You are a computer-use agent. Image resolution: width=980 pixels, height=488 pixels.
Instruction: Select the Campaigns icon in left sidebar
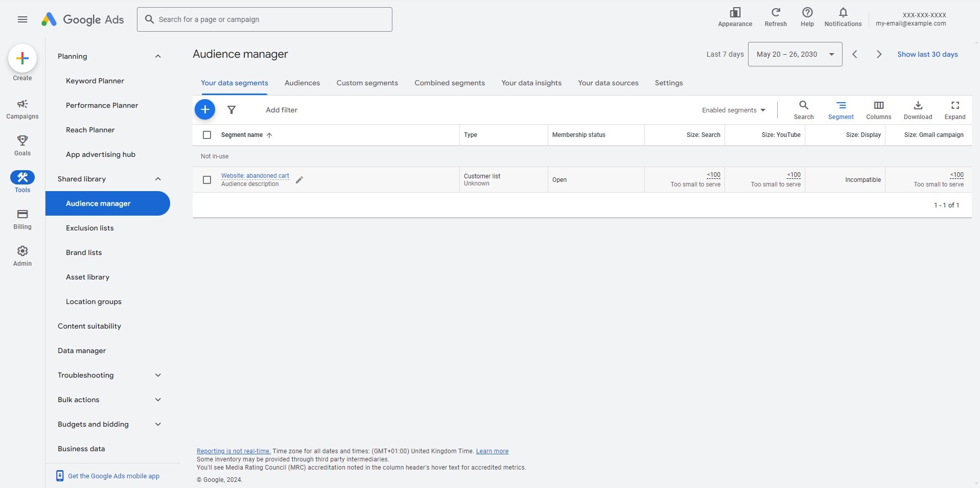pos(22,106)
